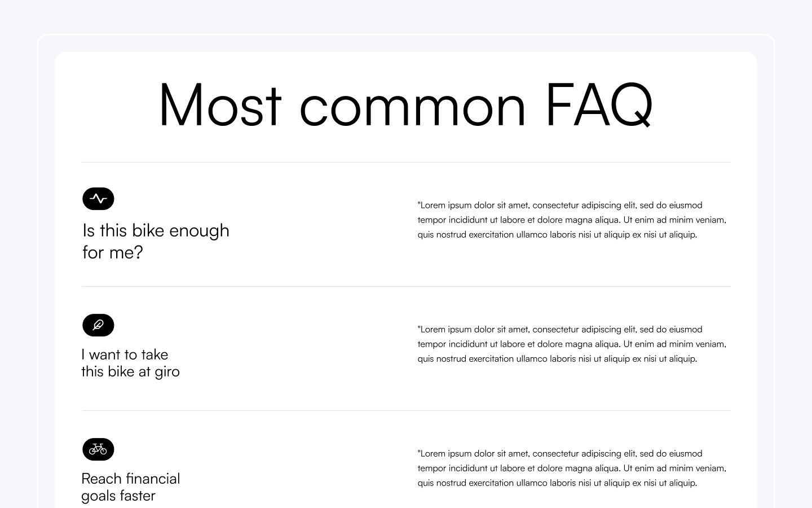812x508 pixels.
Task: Click the 'goals faster' text line
Action: coord(118,496)
